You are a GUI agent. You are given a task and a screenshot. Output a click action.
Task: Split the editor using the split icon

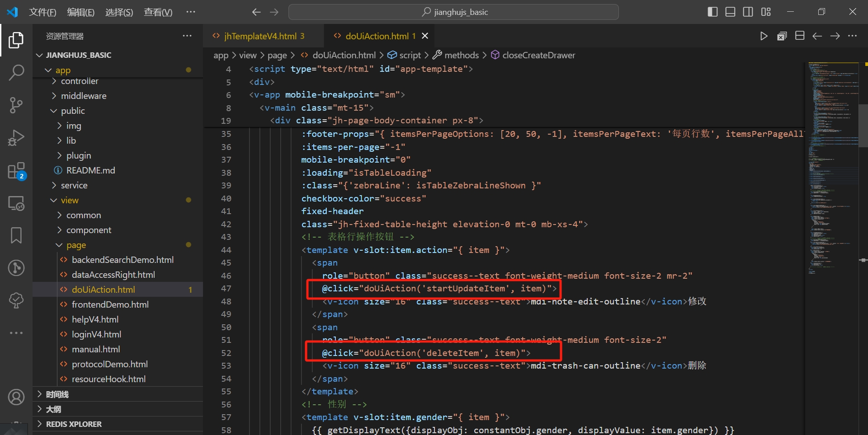click(800, 35)
